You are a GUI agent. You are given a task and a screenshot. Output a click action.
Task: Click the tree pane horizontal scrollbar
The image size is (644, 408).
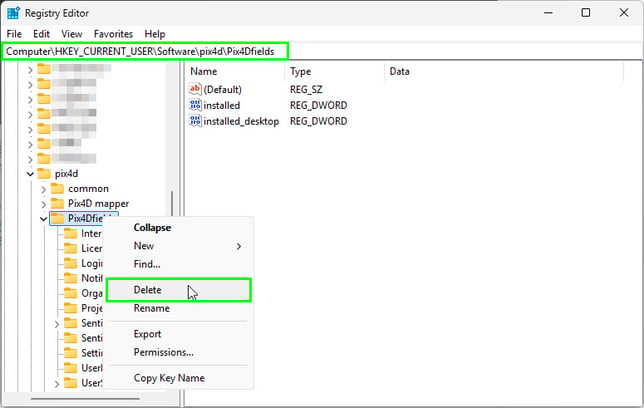pyautogui.click(x=85, y=398)
